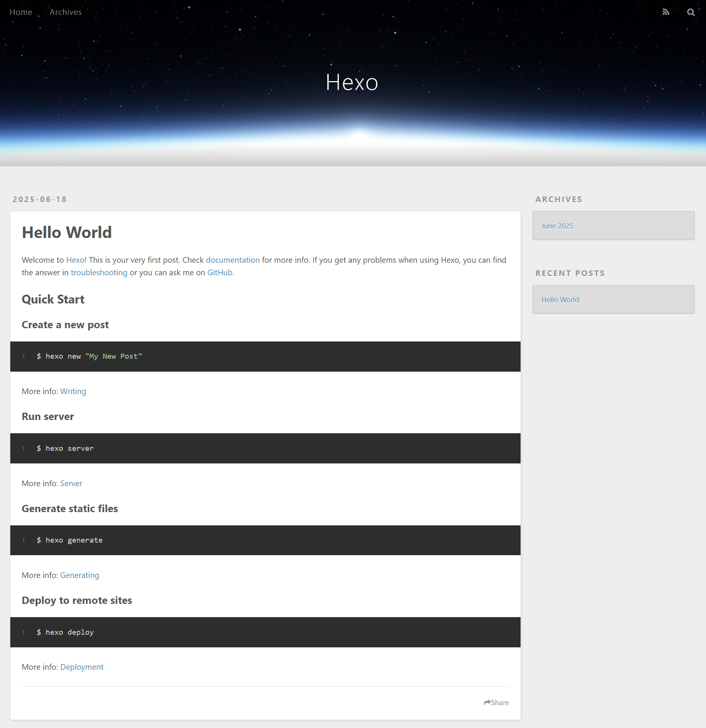Click the Hexo site title
706x728 pixels.
coord(352,82)
